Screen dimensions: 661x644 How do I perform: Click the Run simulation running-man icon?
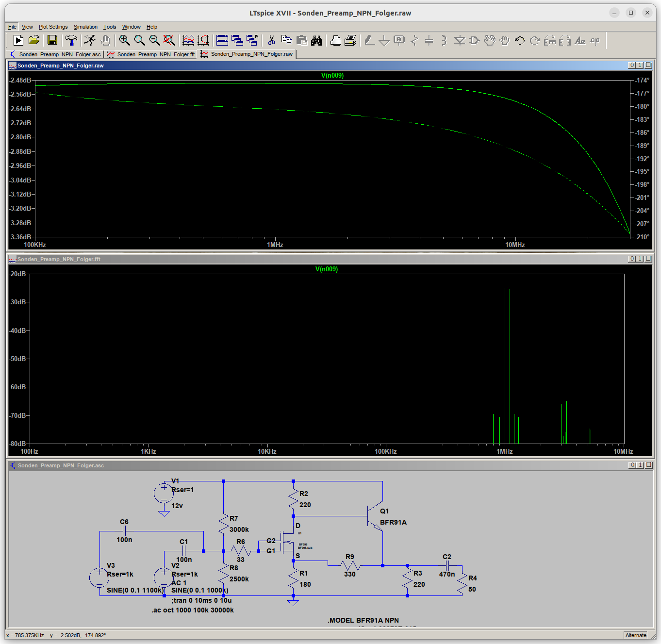click(x=90, y=40)
